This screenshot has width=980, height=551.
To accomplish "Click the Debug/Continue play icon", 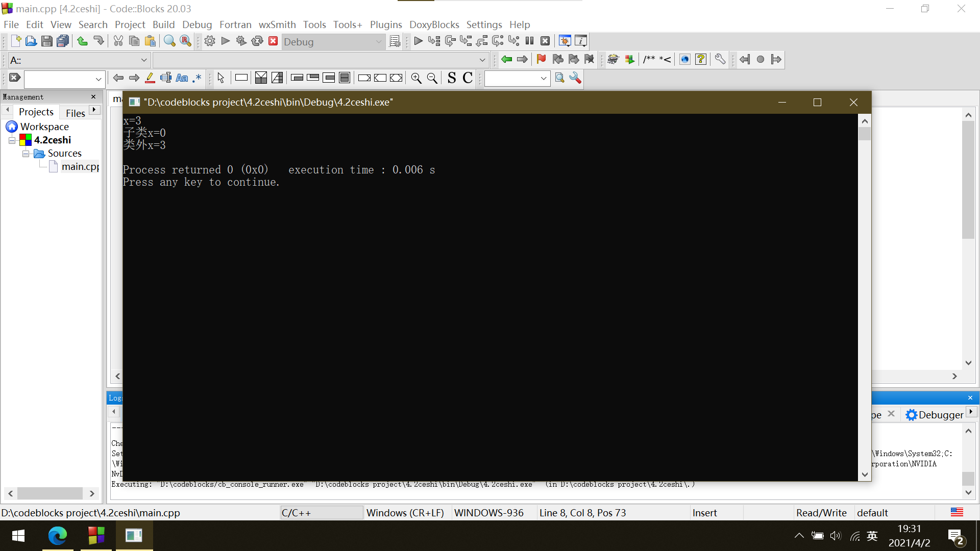I will tap(418, 41).
